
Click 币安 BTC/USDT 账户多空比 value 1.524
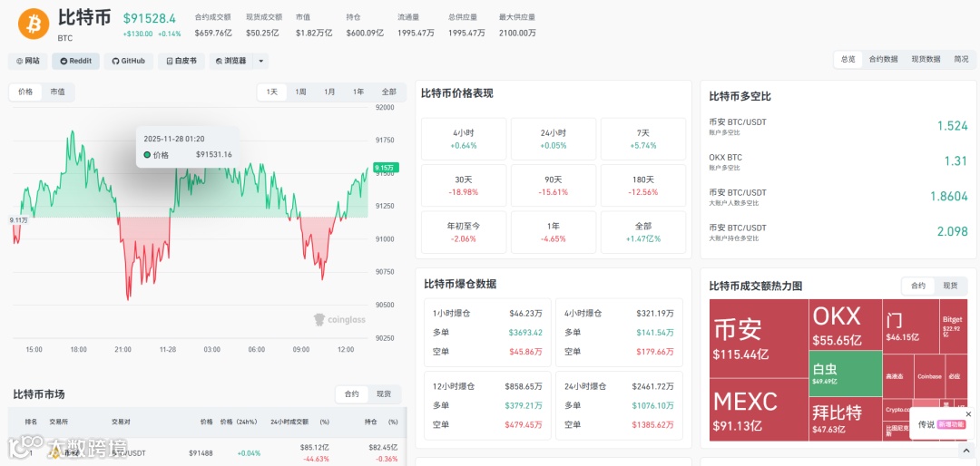pyautogui.click(x=952, y=125)
